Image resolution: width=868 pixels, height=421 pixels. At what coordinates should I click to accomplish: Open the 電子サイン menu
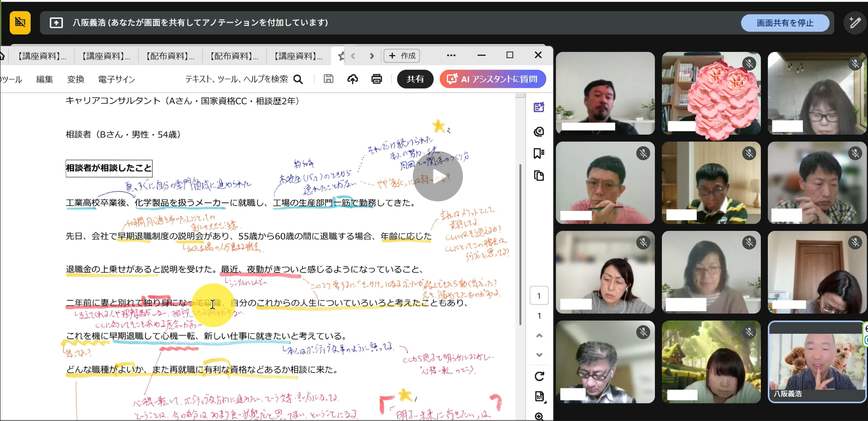point(116,79)
